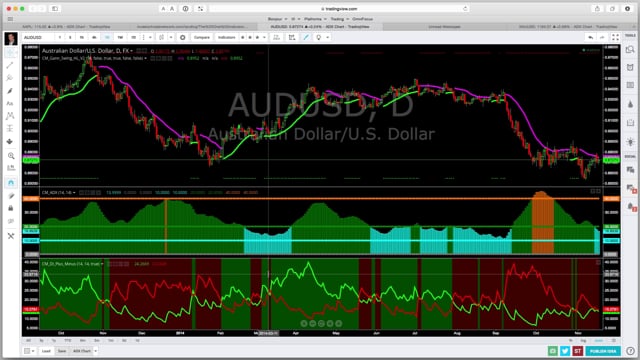
Task: Open the user profile avatar
Action: pos(11,38)
